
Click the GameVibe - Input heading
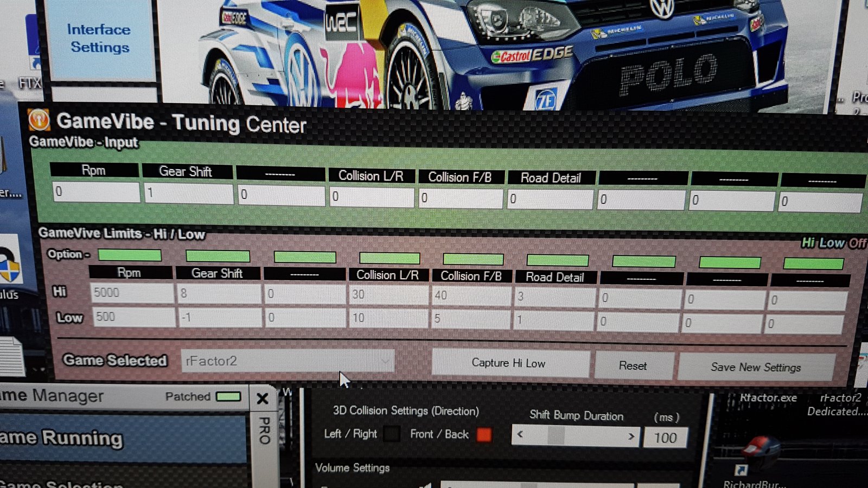[84, 142]
